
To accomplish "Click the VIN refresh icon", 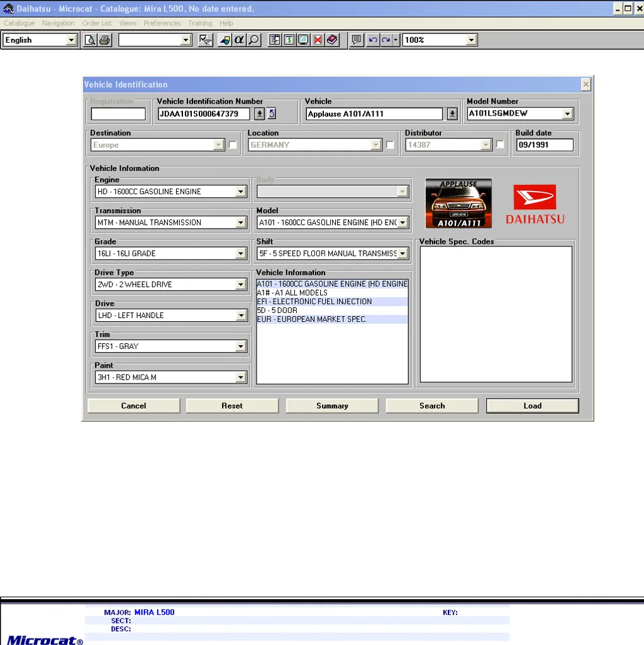I will pyautogui.click(x=272, y=114).
